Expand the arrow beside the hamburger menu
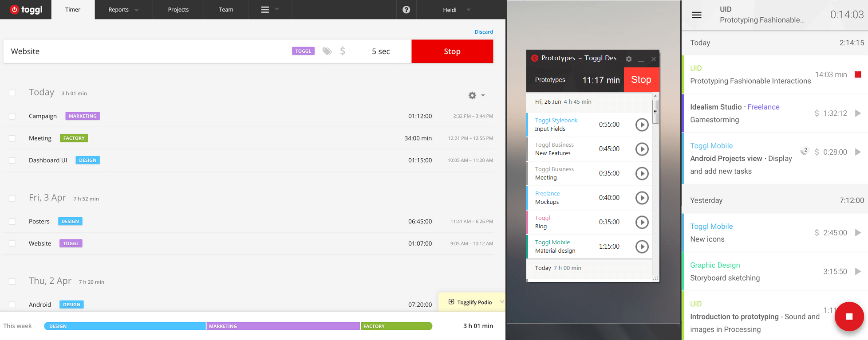This screenshot has height=340, width=868. tap(277, 9)
